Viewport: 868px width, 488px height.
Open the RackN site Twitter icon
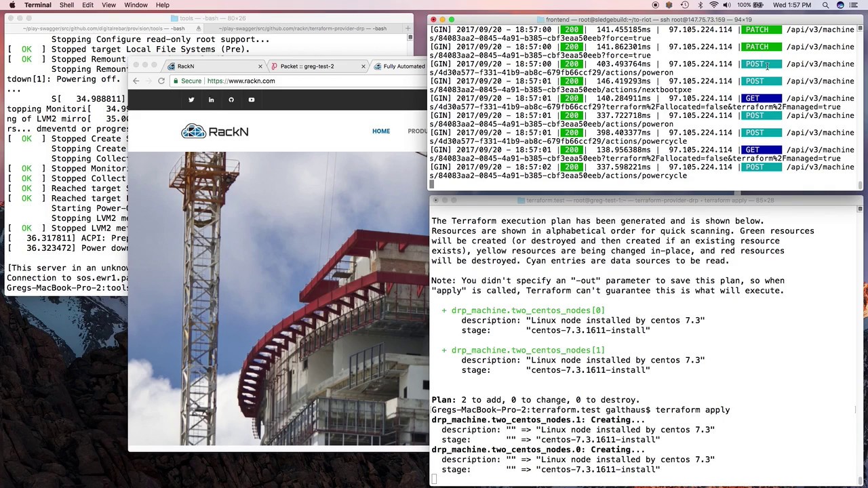click(191, 100)
